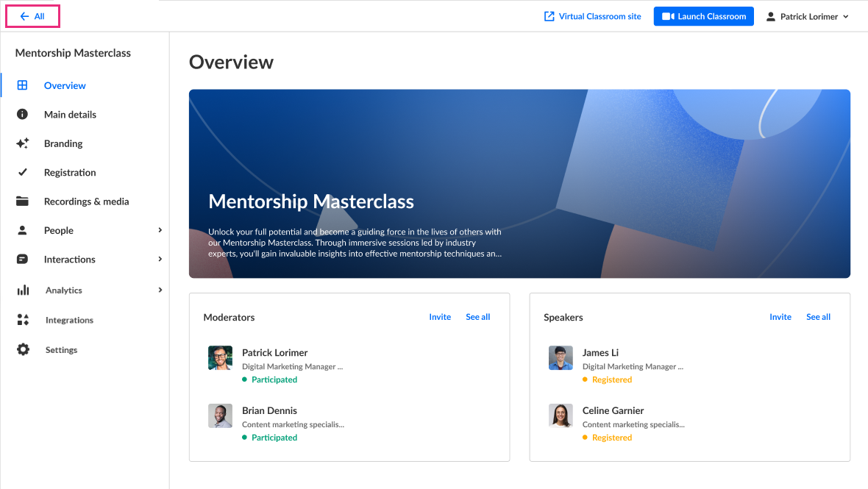Select the People menu label
Screen dimensions: 868x489
click(59, 230)
